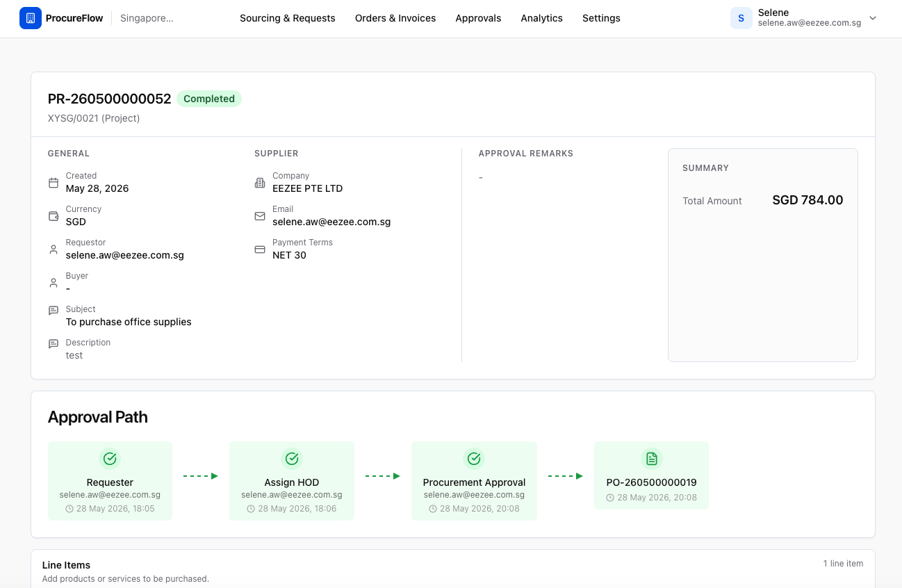902x588 pixels.
Task: Click the credit card icon beside Payment Terms
Action: pyautogui.click(x=260, y=250)
